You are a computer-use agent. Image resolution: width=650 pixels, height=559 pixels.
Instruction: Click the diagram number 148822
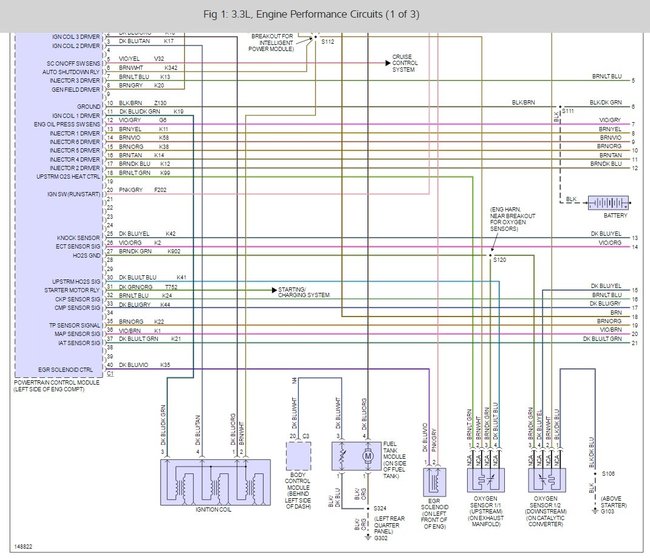23,547
